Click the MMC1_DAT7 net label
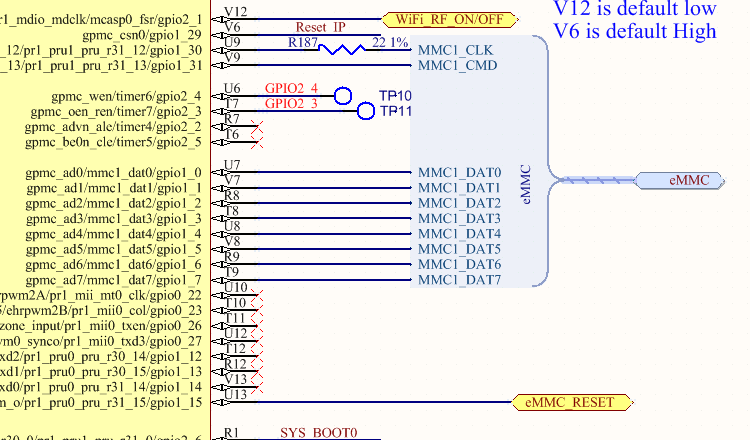Screen dimensions: 750x440 tap(460, 280)
